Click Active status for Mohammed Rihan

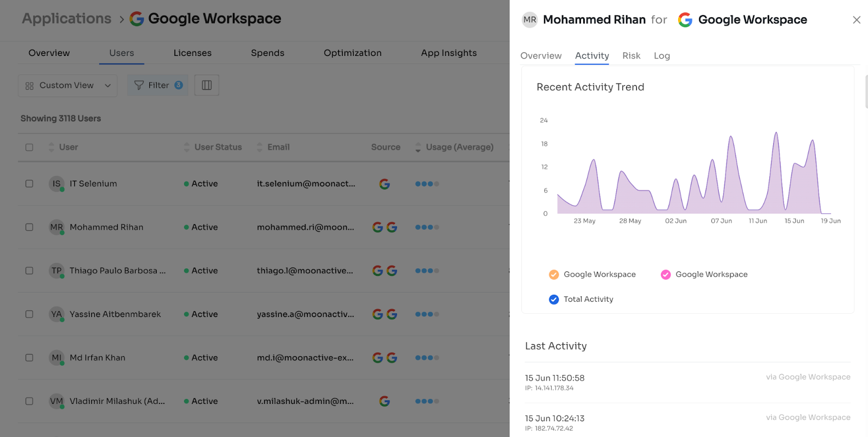click(201, 227)
